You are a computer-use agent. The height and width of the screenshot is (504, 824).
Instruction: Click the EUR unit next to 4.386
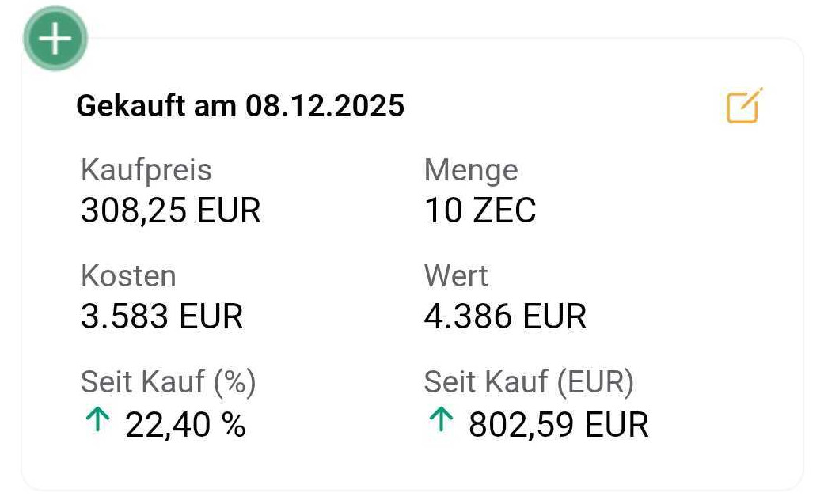coord(554,316)
